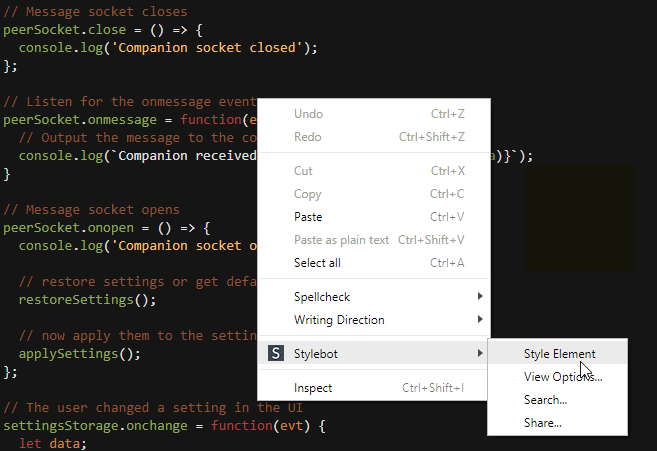Expand the Writing Direction submenu arrow

click(x=480, y=320)
